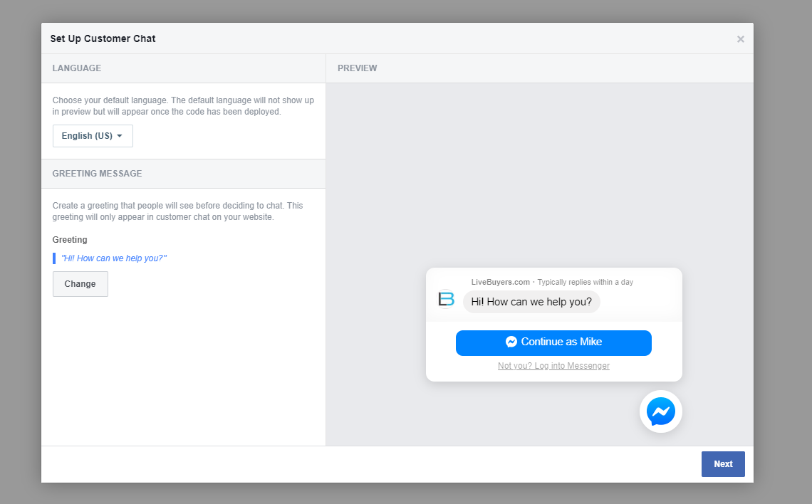Image resolution: width=812 pixels, height=504 pixels.
Task: Click the Not you? Log into Messenger link
Action: click(x=553, y=366)
